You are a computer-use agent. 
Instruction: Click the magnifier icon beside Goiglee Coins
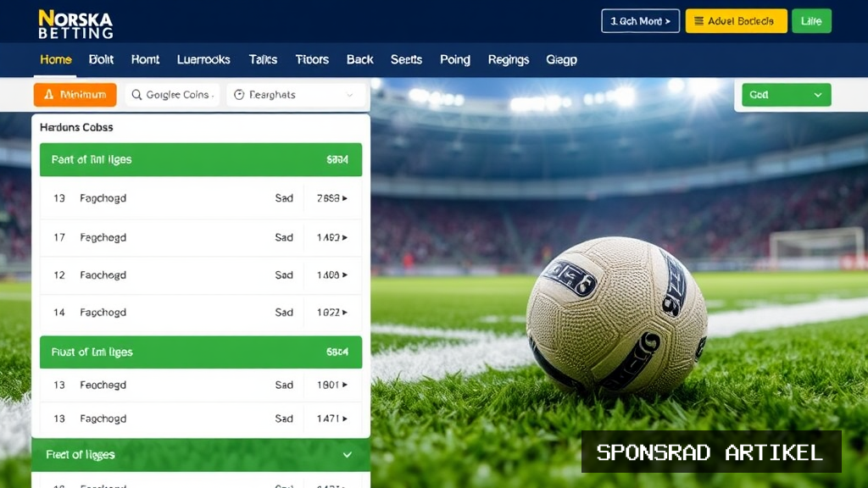[136, 95]
